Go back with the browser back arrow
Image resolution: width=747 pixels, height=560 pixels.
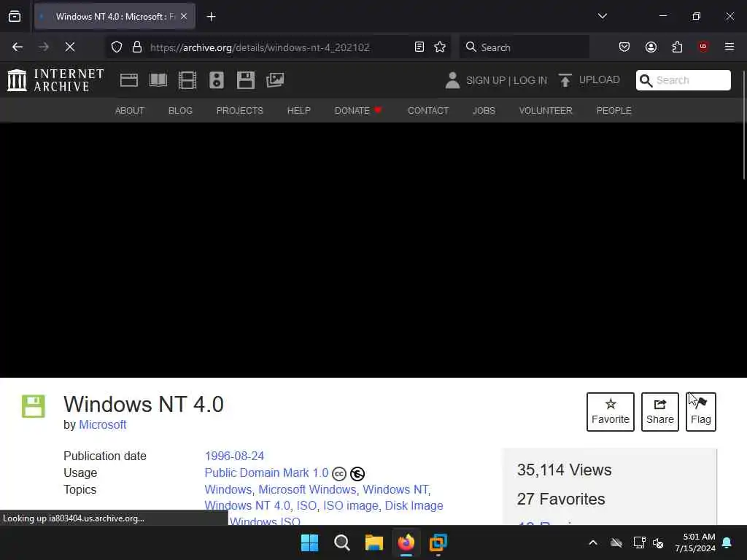click(x=18, y=47)
